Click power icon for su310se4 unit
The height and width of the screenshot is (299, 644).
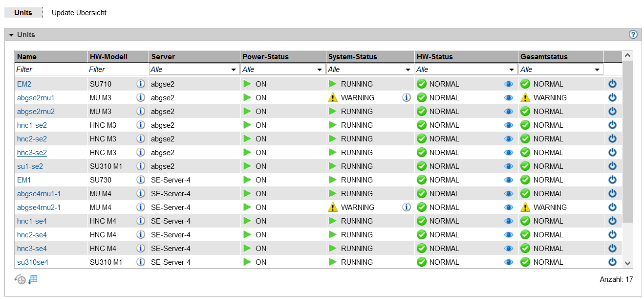tap(612, 262)
